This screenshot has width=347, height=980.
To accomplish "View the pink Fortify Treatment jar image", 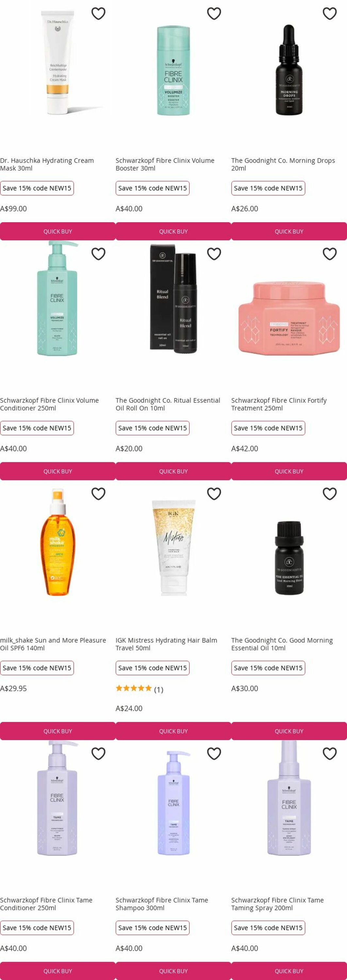I will (289, 318).
